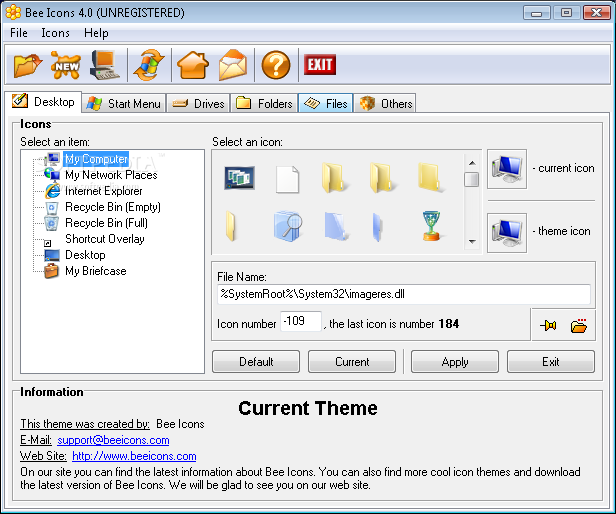Screen dimensions: 616x514
Task: Click the red EXIT toolbar icon
Action: tap(320, 64)
